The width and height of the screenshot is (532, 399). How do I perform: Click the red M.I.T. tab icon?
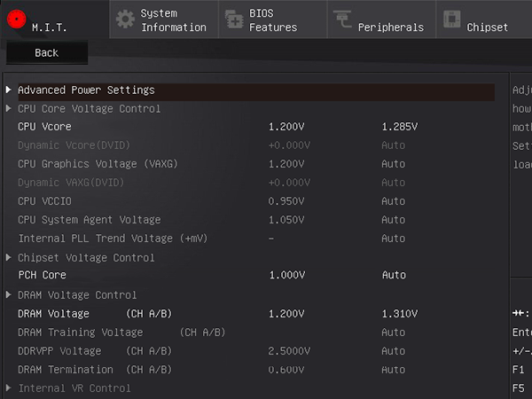click(14, 18)
